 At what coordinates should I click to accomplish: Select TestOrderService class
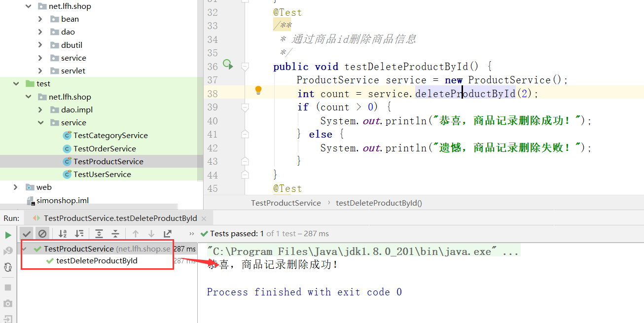(x=105, y=148)
